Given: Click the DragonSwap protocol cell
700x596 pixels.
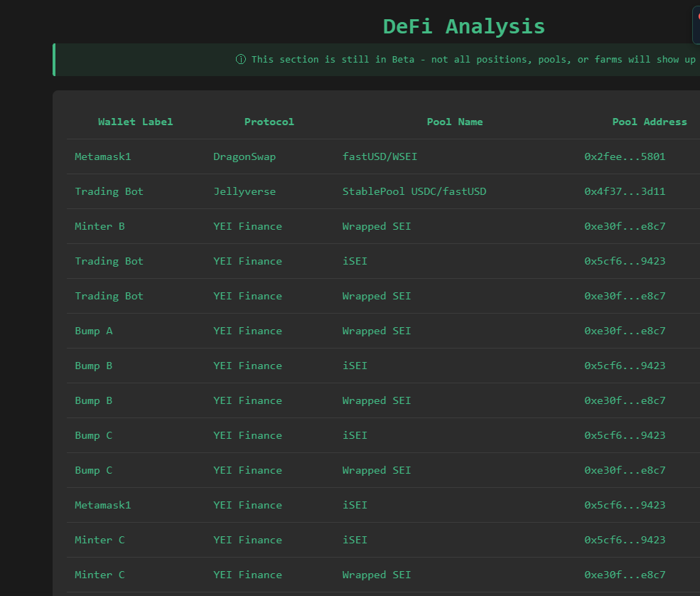Looking at the screenshot, I should coord(244,156).
